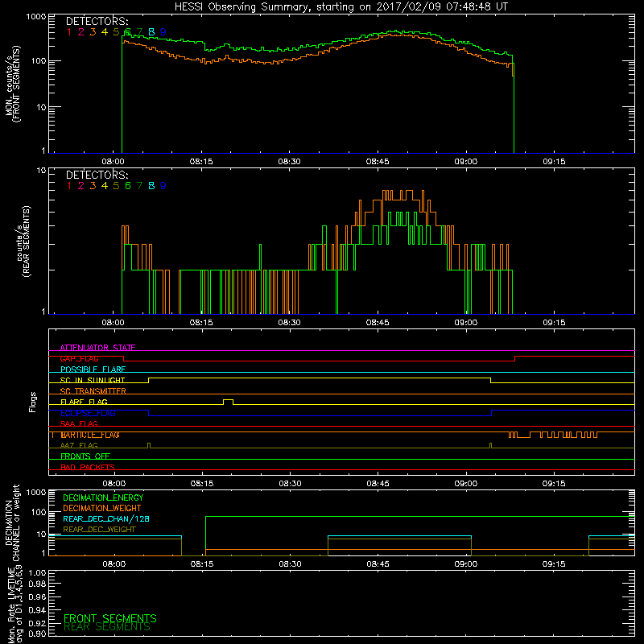This screenshot has width=644, height=644.
Task: Click the step up on the GAP_FLAG line
Action: (x=514, y=358)
